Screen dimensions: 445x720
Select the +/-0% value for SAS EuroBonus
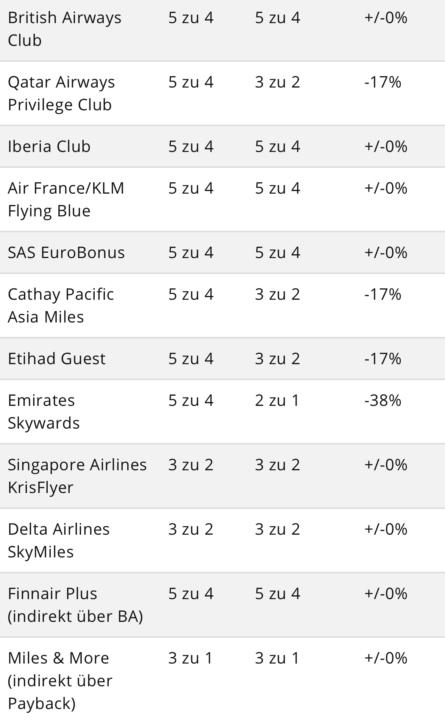(386, 253)
